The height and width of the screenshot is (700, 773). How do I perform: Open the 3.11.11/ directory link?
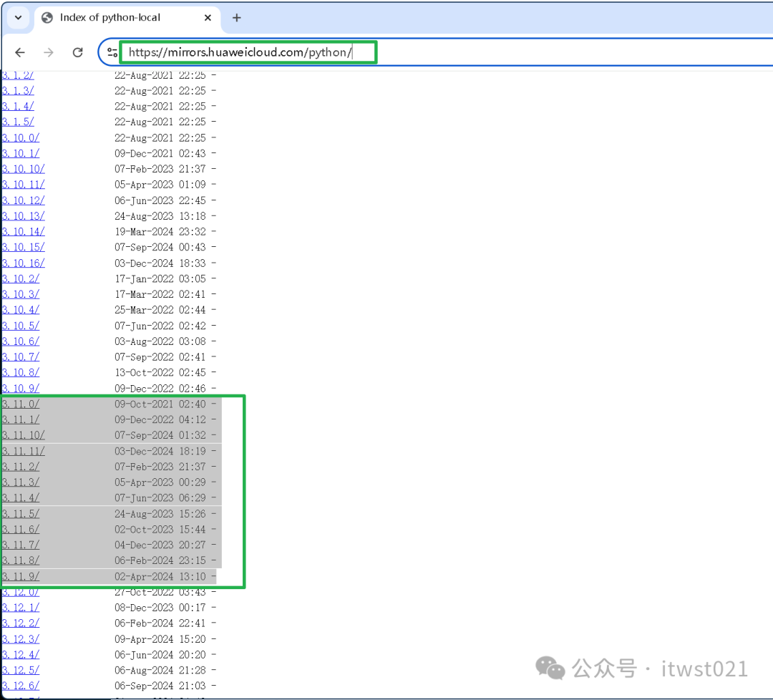click(x=24, y=451)
